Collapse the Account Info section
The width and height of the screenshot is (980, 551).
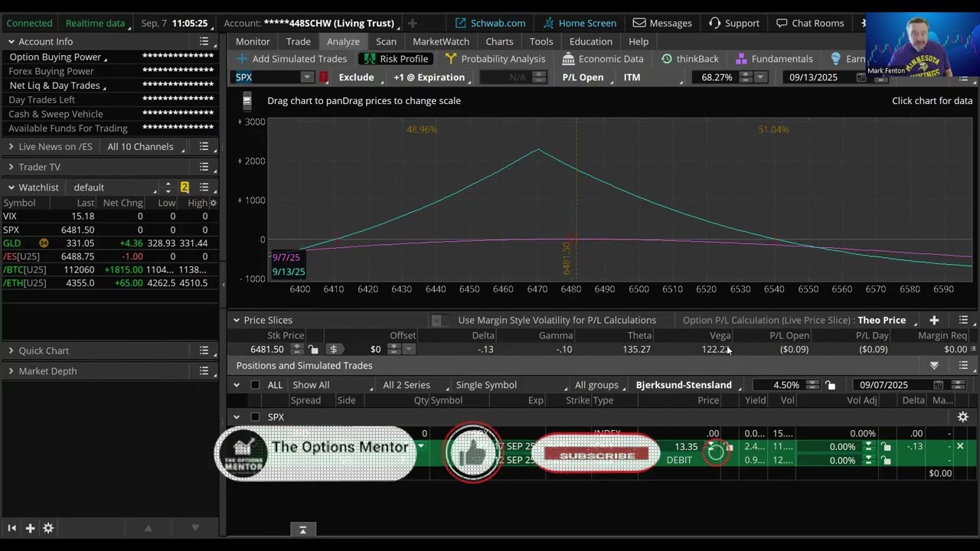[x=11, y=41]
